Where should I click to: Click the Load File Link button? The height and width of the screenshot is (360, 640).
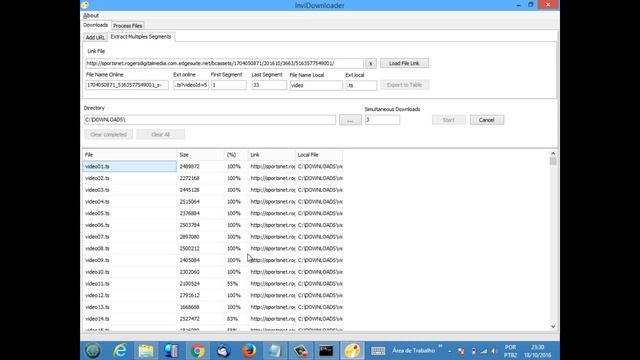(x=404, y=63)
